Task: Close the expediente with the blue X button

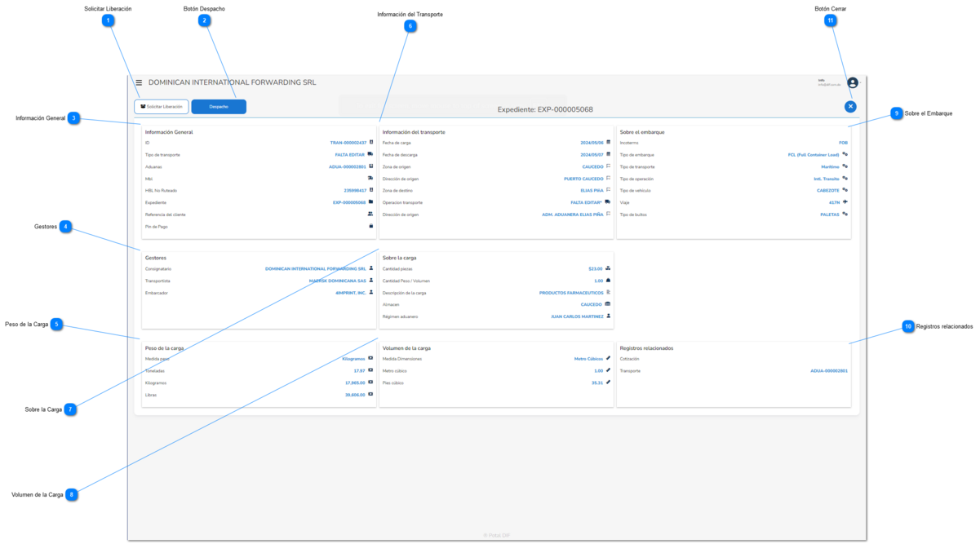Action: tap(851, 107)
